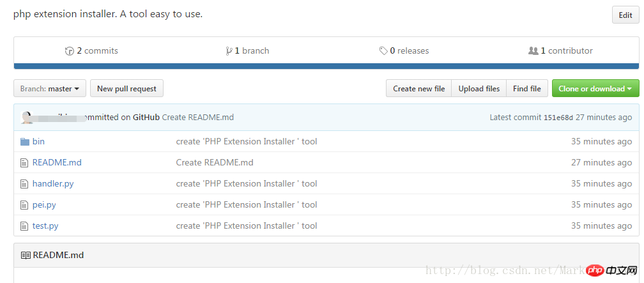Click the handler.py file icon
The width and height of the screenshot is (644, 283).
click(25, 184)
